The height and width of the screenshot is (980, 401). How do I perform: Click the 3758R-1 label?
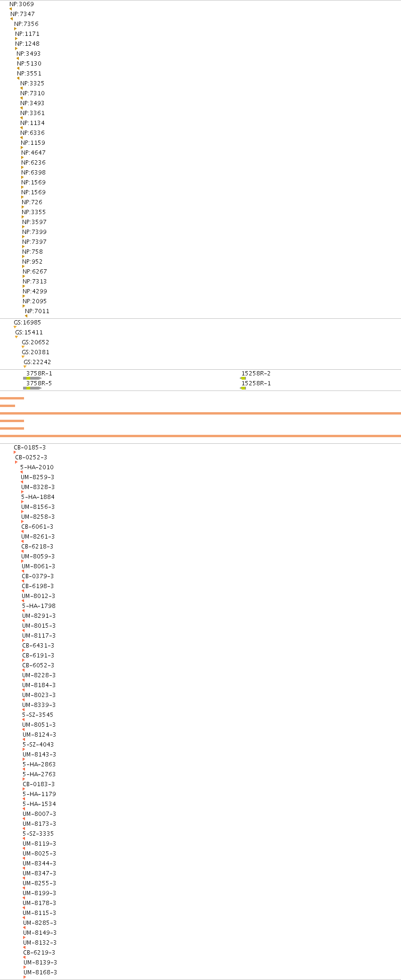39,374
